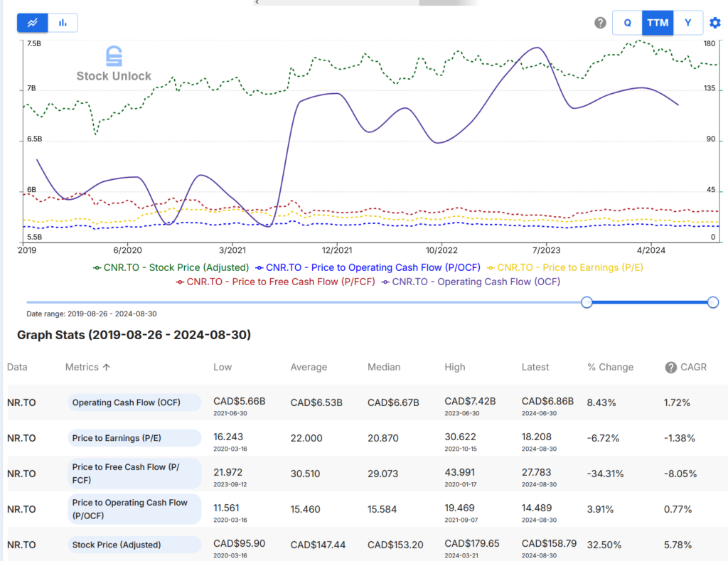Click the OCF low value CAD$5.66B
The height and width of the screenshot is (561, 728).
(239, 401)
